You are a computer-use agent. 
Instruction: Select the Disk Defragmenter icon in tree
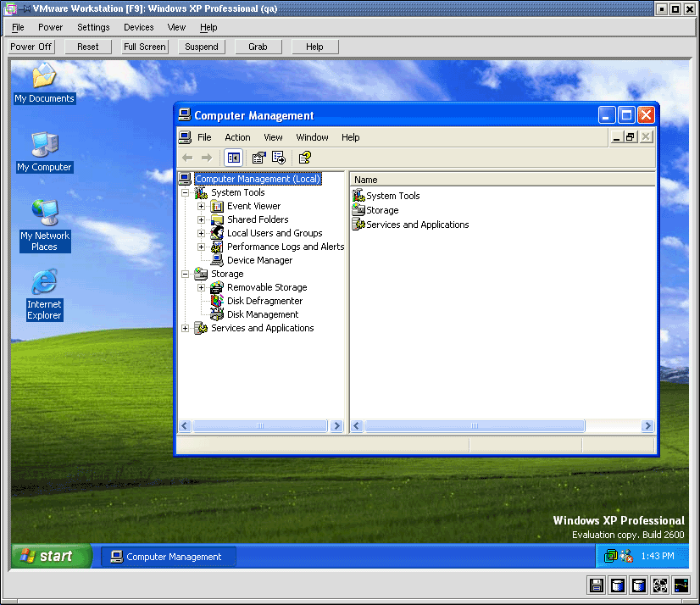(x=217, y=301)
